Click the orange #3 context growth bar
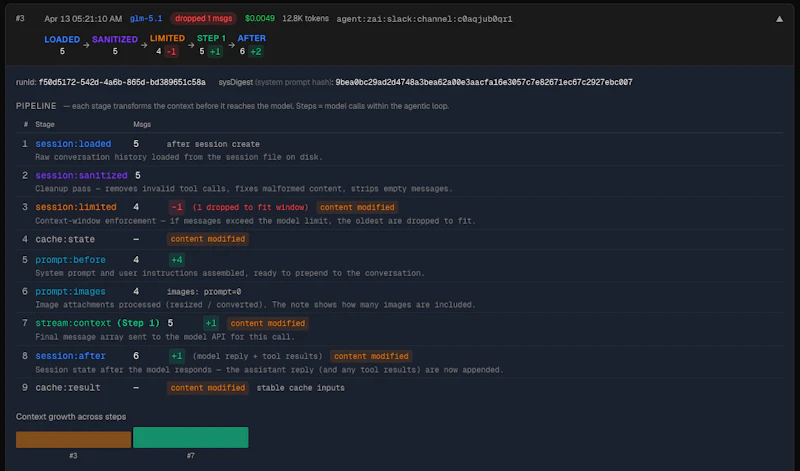 pyautogui.click(x=73, y=439)
